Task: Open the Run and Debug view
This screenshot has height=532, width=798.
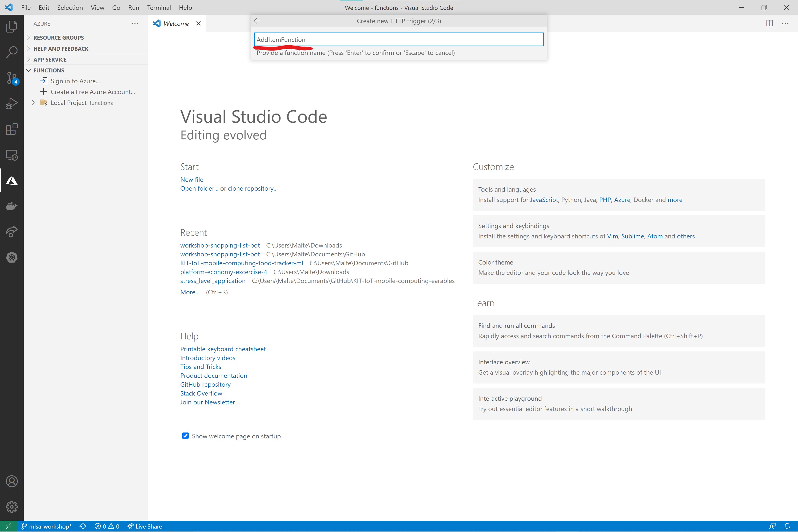Action: pyautogui.click(x=12, y=103)
